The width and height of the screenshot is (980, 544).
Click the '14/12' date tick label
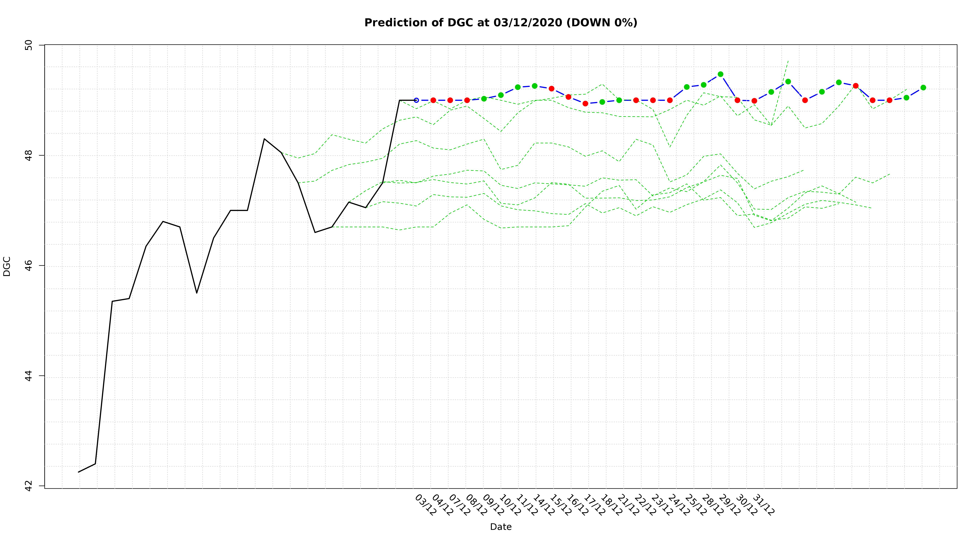pyautogui.click(x=544, y=505)
